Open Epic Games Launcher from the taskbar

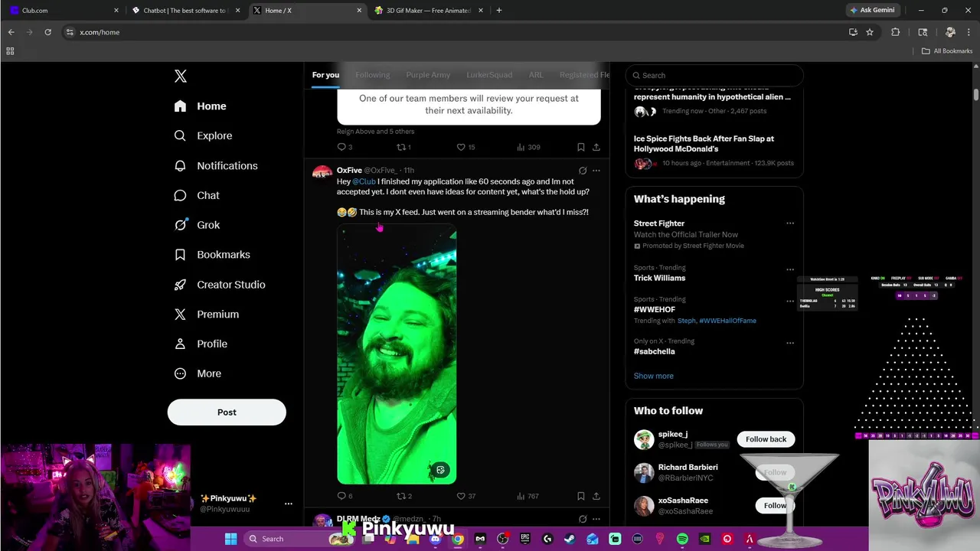[x=525, y=539]
